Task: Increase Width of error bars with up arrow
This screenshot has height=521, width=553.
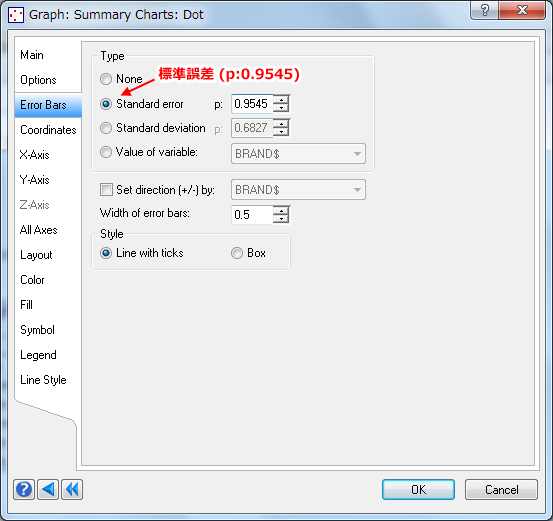Action: pyautogui.click(x=281, y=211)
